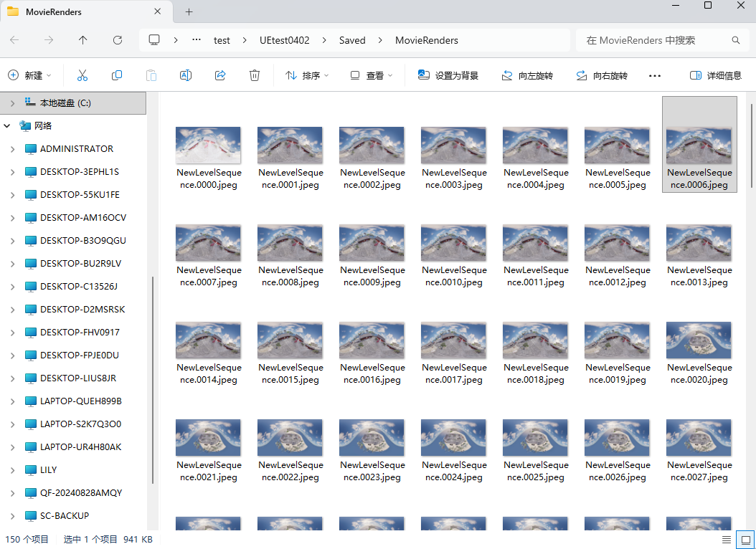
Task: Collapse the 网络 network tree node
Action: (x=7, y=125)
